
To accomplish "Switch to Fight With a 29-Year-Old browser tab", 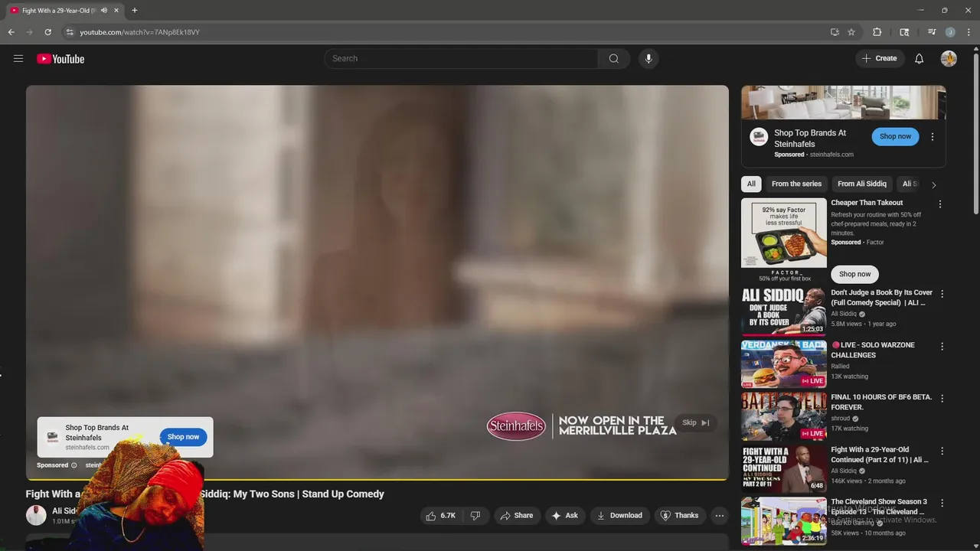I will click(60, 11).
